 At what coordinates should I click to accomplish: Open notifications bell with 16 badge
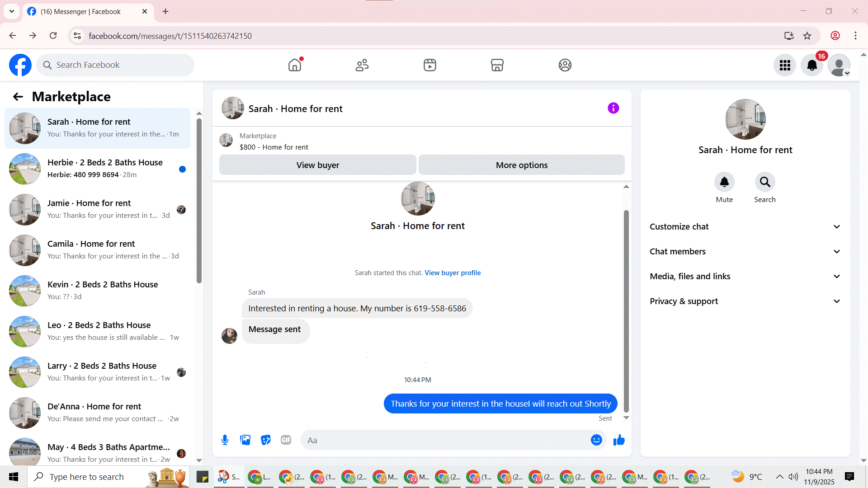[x=812, y=66]
